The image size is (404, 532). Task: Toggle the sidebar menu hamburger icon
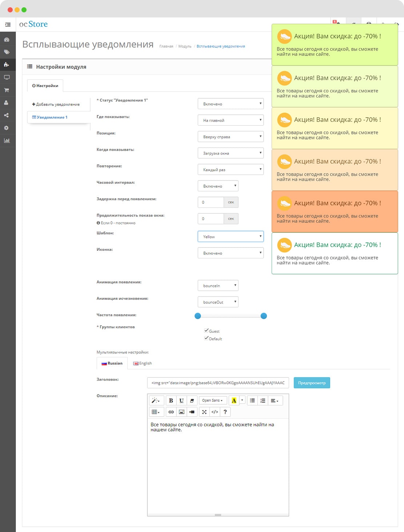(x=8, y=24)
